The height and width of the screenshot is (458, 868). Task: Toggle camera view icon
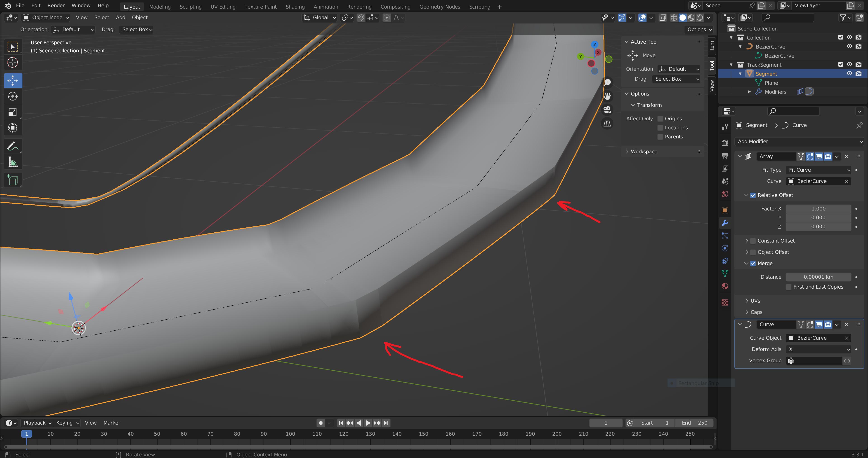coord(608,110)
